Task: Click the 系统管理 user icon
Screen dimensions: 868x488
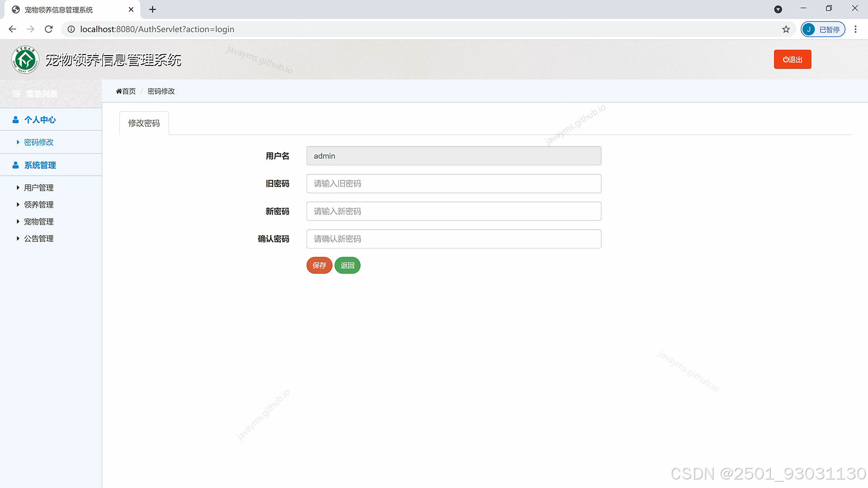Action: 15,165
